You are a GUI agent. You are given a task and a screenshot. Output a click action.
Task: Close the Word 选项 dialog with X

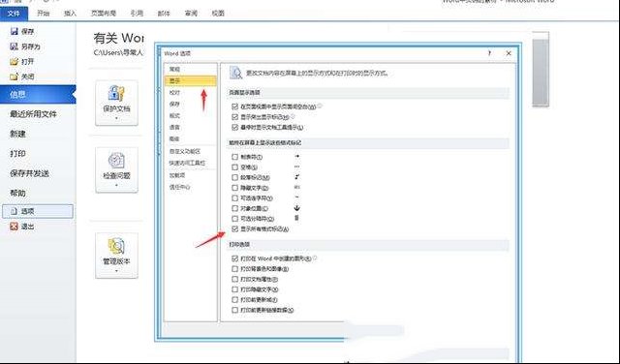point(509,53)
